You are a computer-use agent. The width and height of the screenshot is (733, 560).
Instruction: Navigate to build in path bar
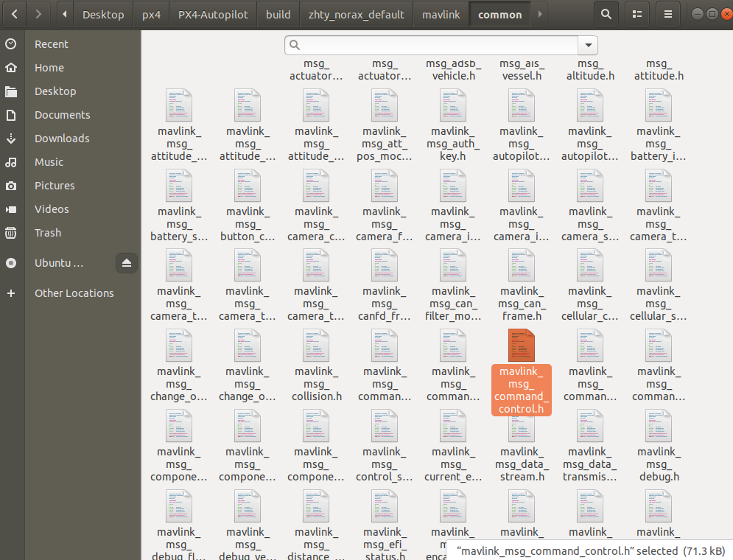coord(278,15)
